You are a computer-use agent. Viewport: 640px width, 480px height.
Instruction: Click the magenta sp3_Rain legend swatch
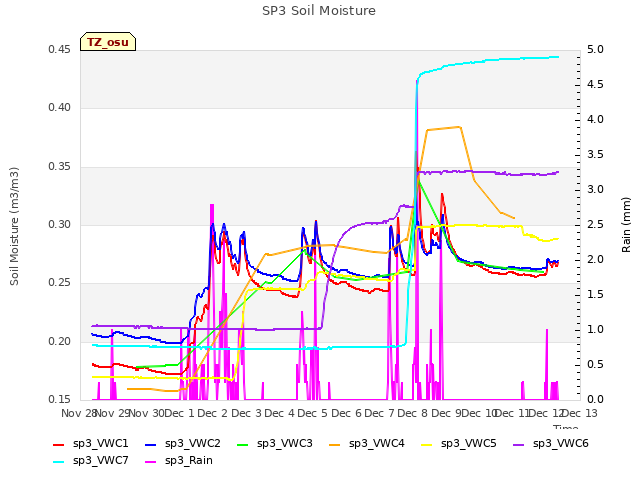pos(151,462)
